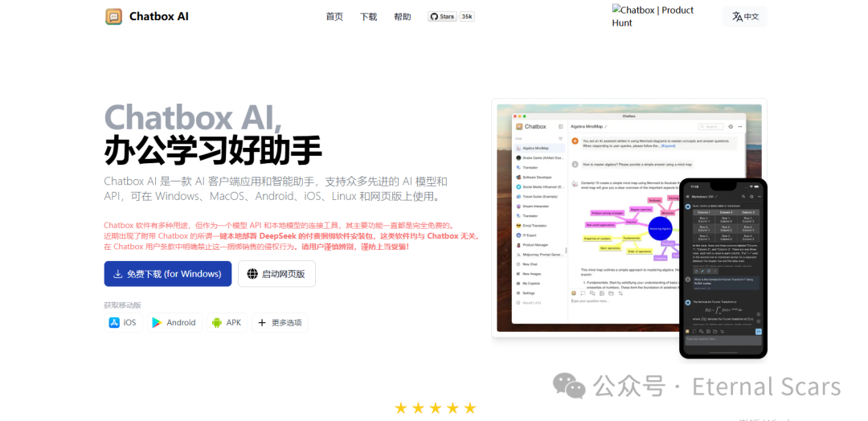Click the gear icon beside Settings in preview
Screen dimensions: 868x421
tap(518, 292)
